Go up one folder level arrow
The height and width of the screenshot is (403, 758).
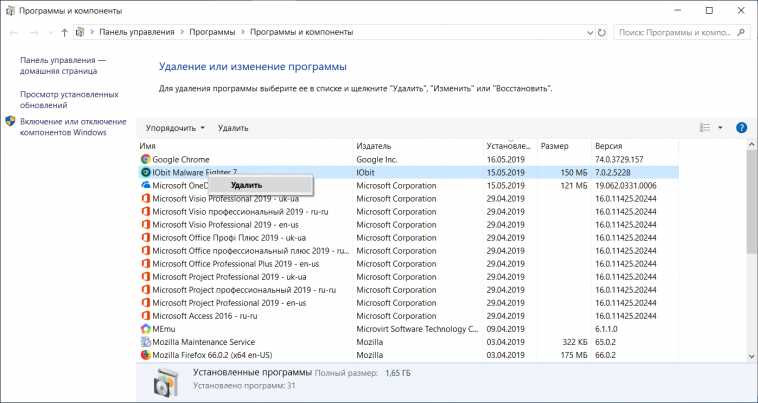pyautogui.click(x=64, y=32)
